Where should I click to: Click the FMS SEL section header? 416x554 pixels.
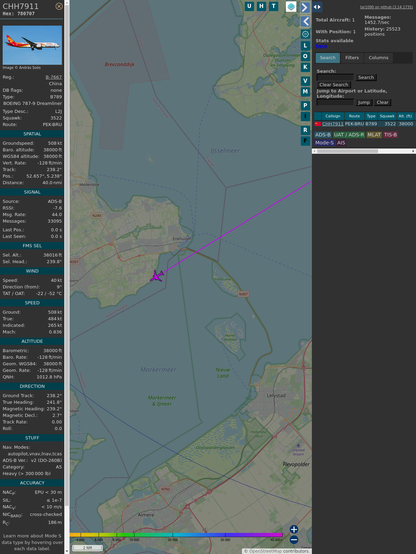click(32, 246)
